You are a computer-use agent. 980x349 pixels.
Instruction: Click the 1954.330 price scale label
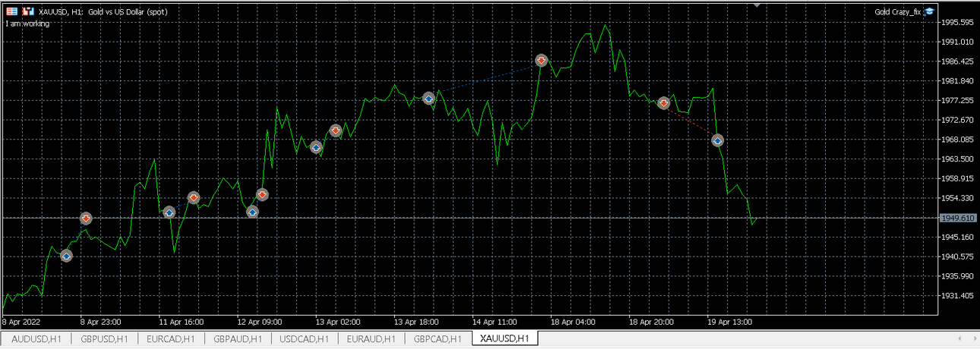point(957,198)
